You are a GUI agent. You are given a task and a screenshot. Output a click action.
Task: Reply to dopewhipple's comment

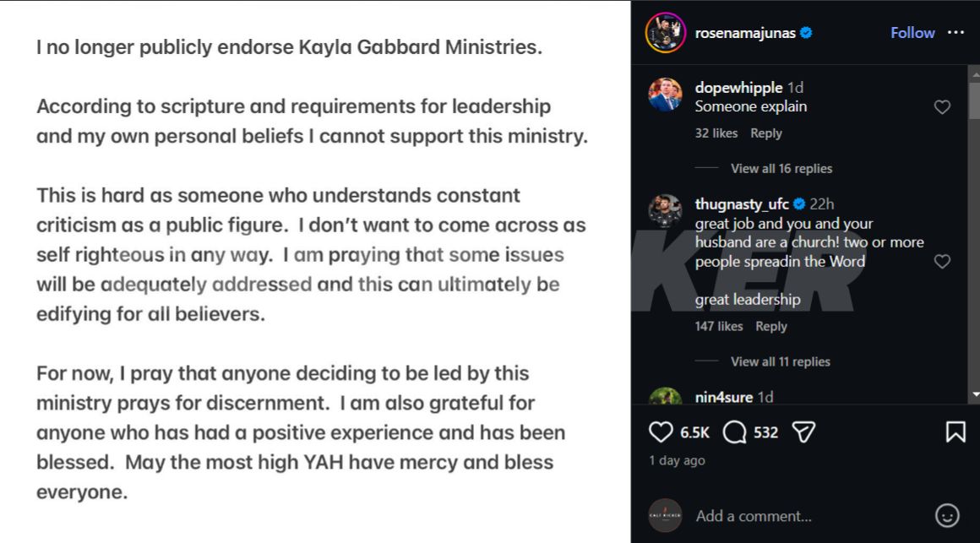[766, 133]
